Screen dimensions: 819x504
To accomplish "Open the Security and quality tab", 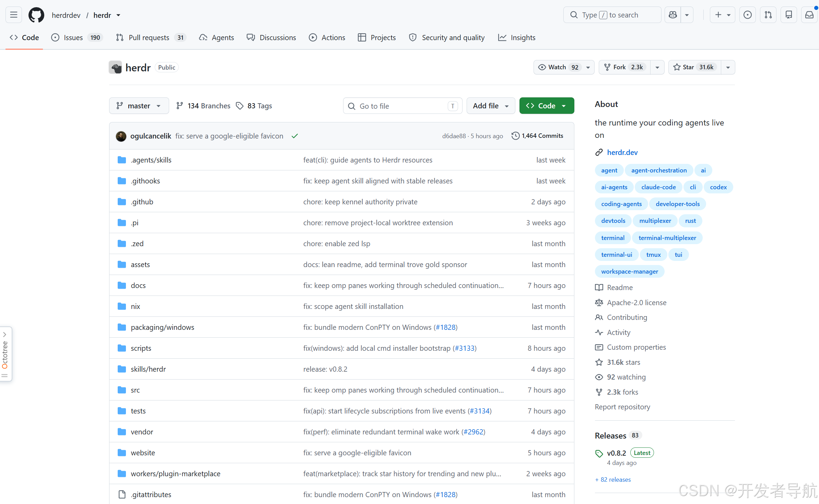I will [x=447, y=37].
